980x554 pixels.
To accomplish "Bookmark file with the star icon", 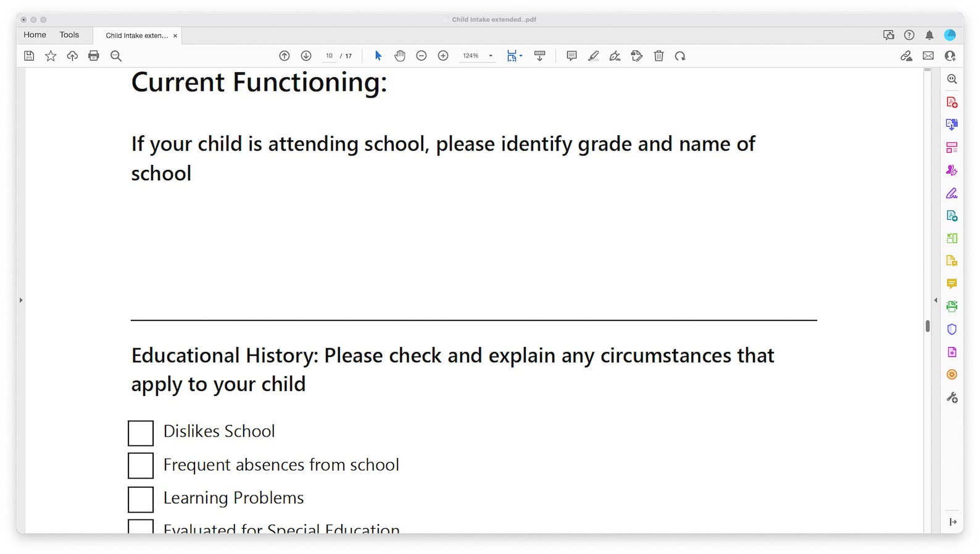I will coord(51,56).
